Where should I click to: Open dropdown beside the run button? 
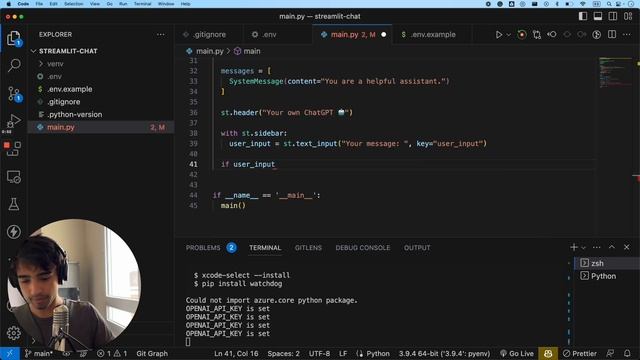[508, 35]
